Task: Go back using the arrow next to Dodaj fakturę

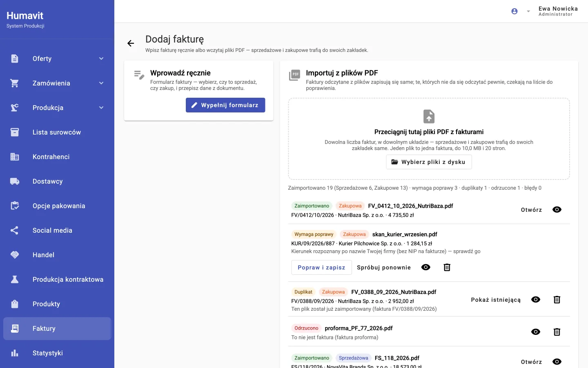Action: [x=131, y=43]
